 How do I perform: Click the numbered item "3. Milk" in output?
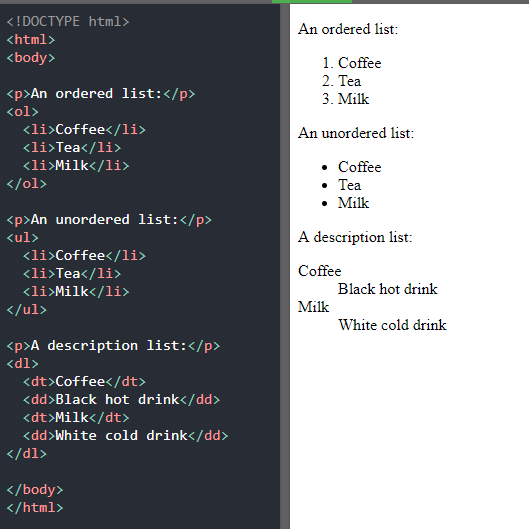345,99
